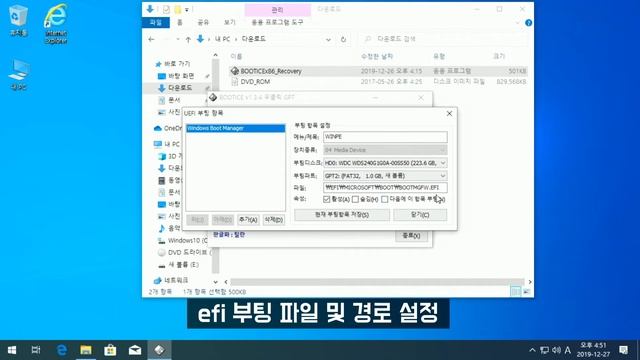Click the 메뉴 제목 field containing WINPE
The image size is (640, 360).
tap(385, 137)
